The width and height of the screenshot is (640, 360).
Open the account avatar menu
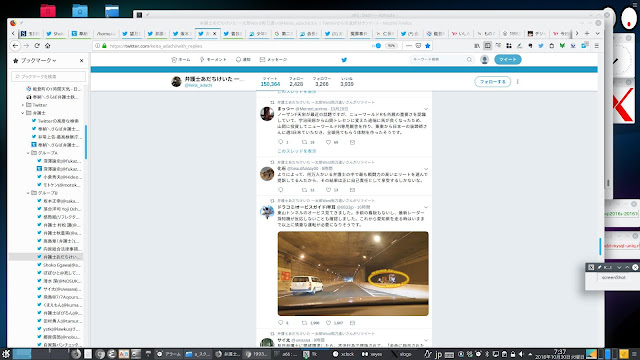pos(484,60)
